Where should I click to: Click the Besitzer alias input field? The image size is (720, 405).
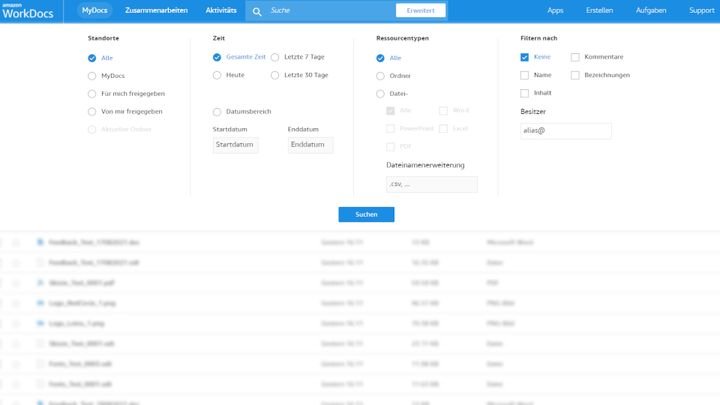(x=565, y=131)
